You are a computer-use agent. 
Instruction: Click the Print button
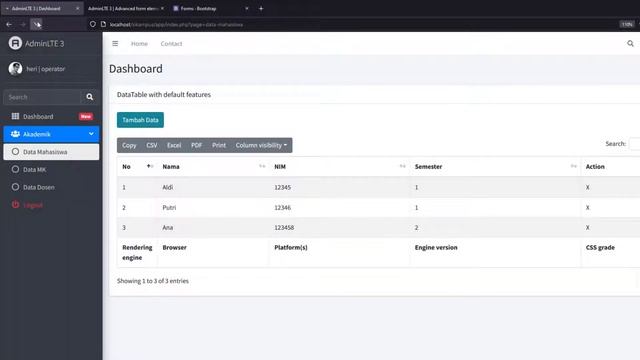coord(219,145)
